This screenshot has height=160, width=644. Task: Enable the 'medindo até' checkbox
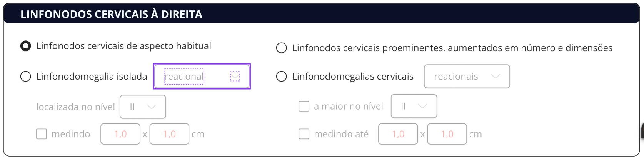point(304,134)
